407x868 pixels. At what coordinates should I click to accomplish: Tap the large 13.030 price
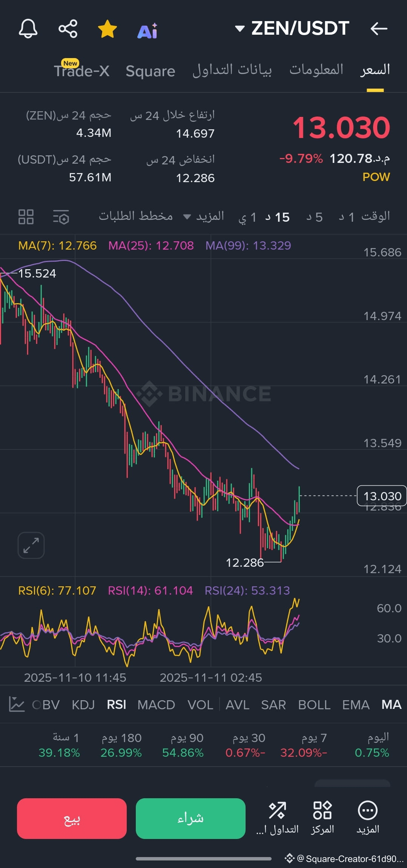(x=341, y=127)
